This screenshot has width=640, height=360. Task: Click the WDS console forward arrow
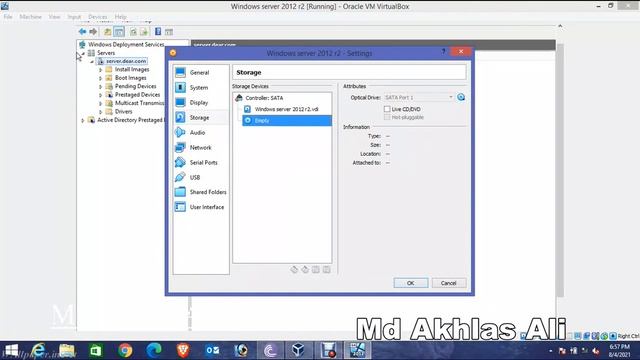(x=93, y=31)
